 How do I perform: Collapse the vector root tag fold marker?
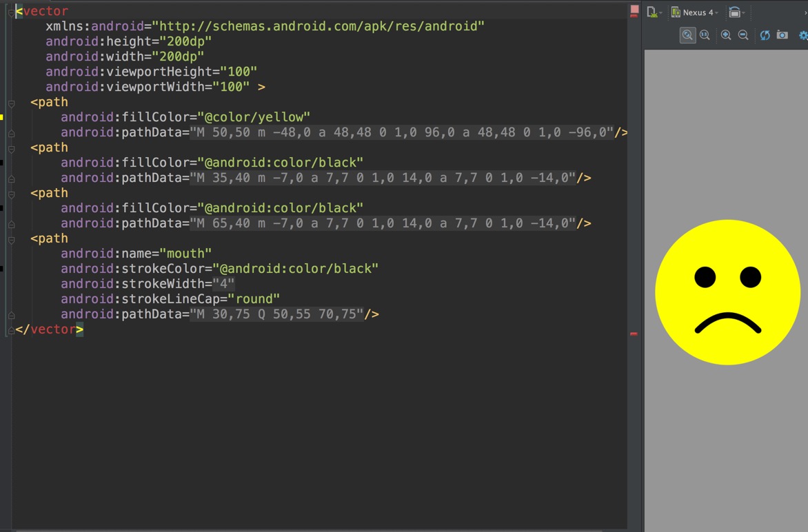pos(11,12)
